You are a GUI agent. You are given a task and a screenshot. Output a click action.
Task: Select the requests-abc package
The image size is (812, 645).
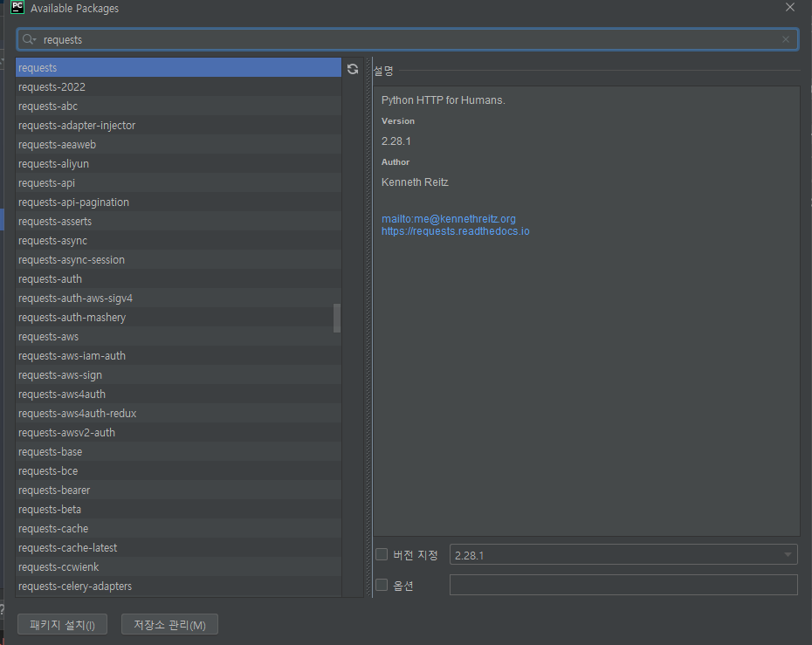click(178, 106)
